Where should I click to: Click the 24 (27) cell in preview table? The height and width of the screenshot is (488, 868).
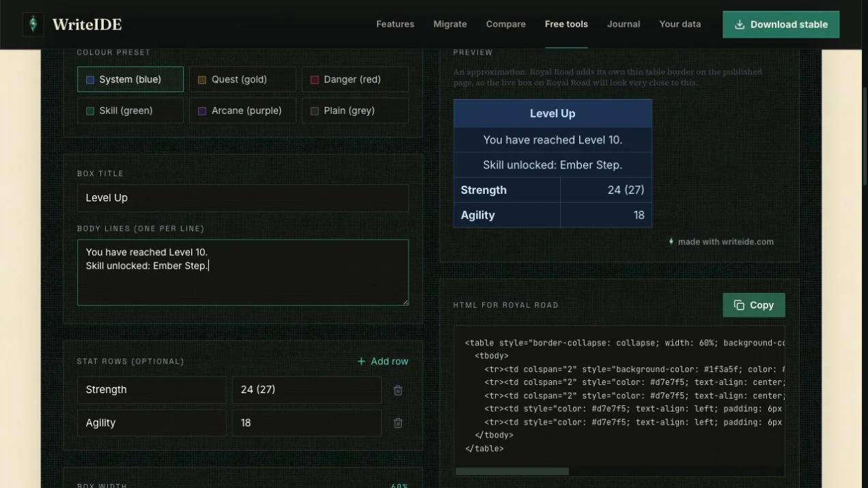point(606,190)
